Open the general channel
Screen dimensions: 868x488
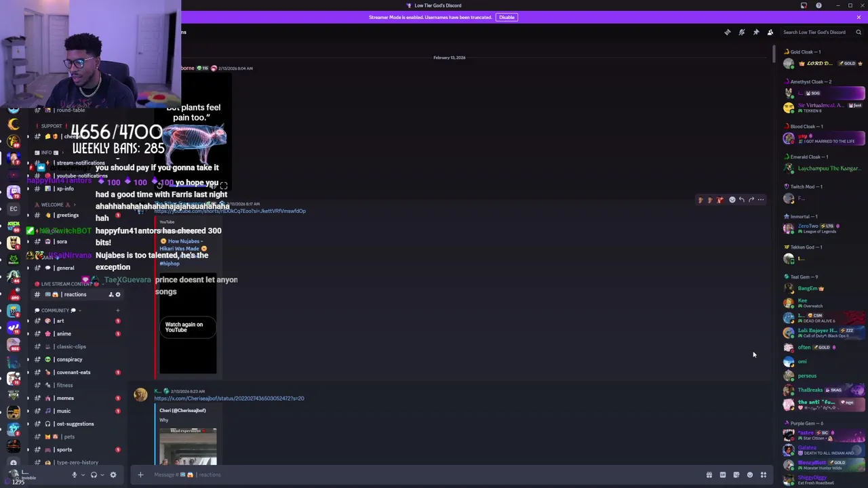pyautogui.click(x=78, y=268)
